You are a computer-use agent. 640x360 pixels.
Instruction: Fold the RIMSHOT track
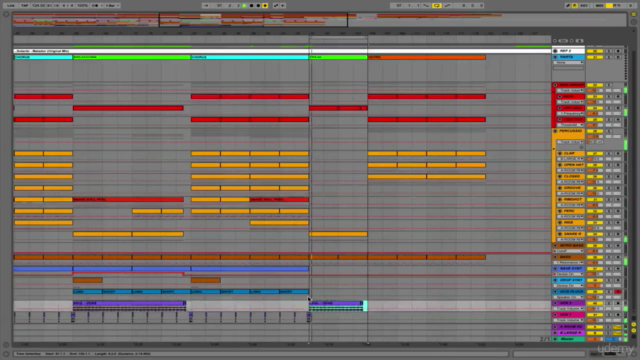click(x=560, y=200)
